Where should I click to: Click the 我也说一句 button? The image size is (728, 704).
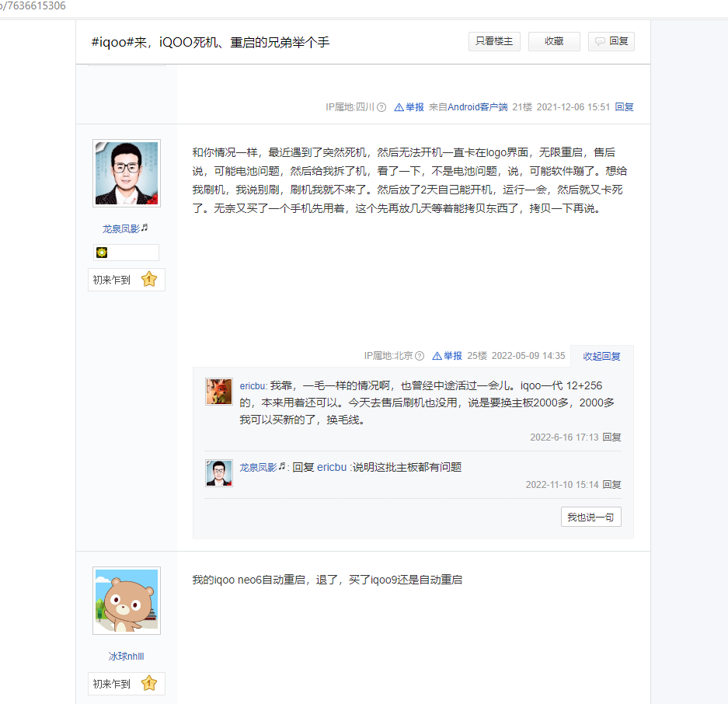(591, 517)
